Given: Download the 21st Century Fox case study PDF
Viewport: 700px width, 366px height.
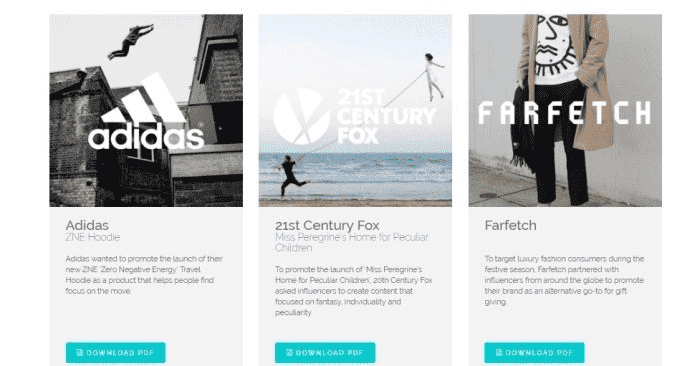Looking at the screenshot, I should click(x=325, y=353).
